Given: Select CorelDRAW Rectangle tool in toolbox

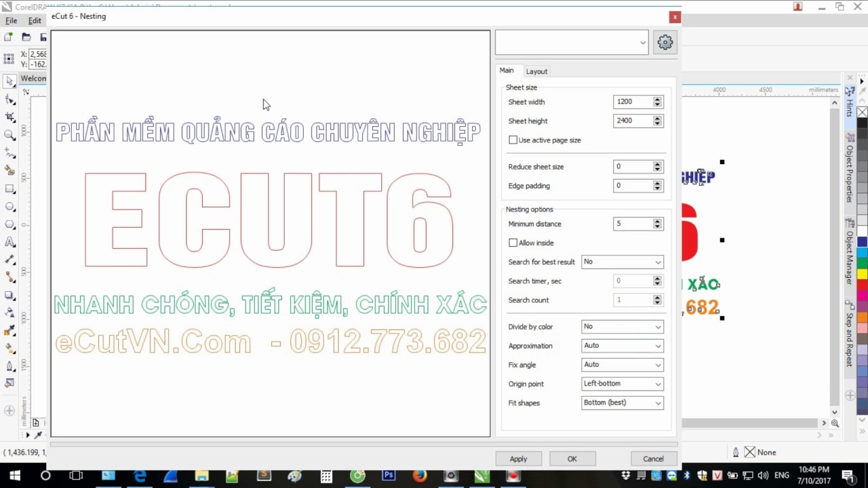Looking at the screenshot, I should 9,188.
